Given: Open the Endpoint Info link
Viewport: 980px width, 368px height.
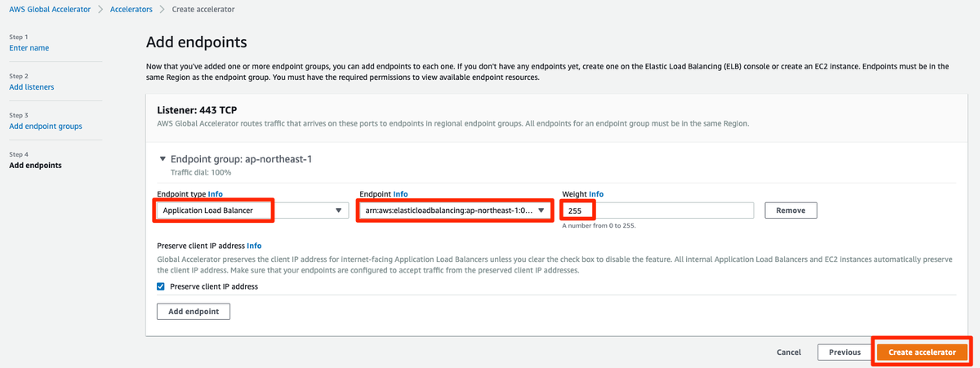Looking at the screenshot, I should (400, 194).
